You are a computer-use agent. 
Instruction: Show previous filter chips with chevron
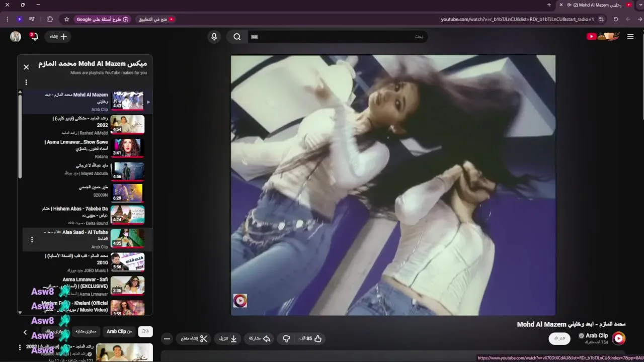pyautogui.click(x=25, y=332)
